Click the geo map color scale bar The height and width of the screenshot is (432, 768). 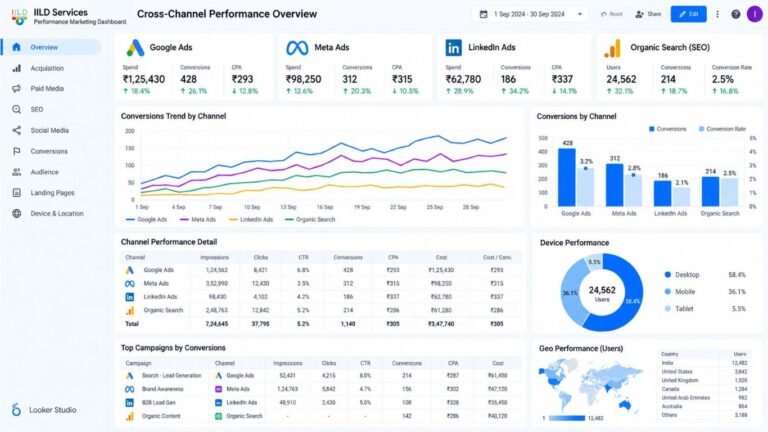[x=567, y=418]
